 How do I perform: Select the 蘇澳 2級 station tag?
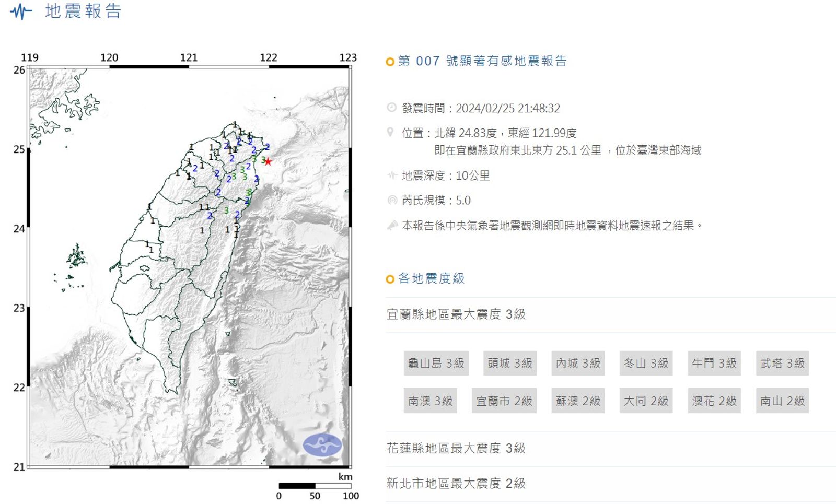tap(578, 401)
